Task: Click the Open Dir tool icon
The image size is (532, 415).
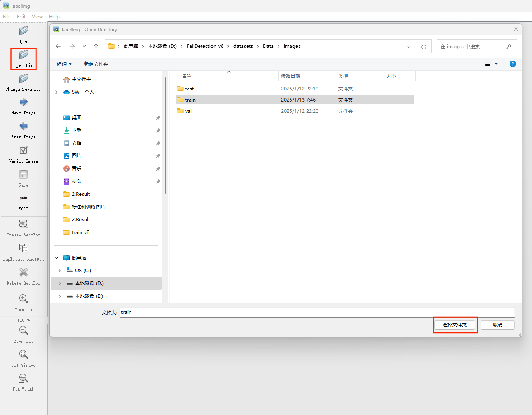Action: (x=24, y=55)
